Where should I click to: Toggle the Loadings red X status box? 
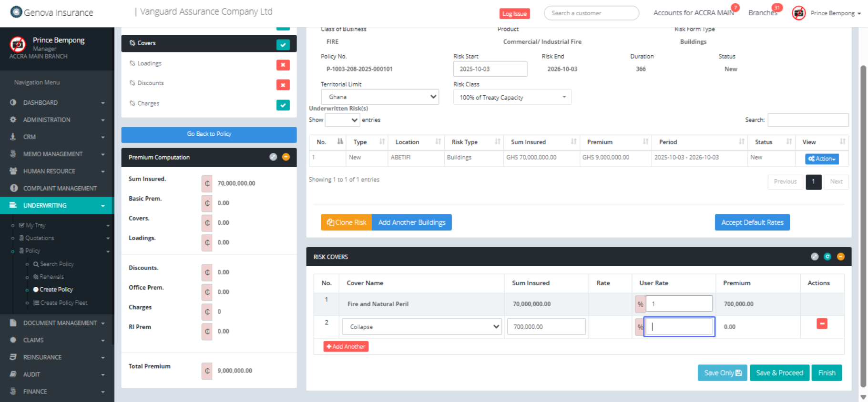283,65
